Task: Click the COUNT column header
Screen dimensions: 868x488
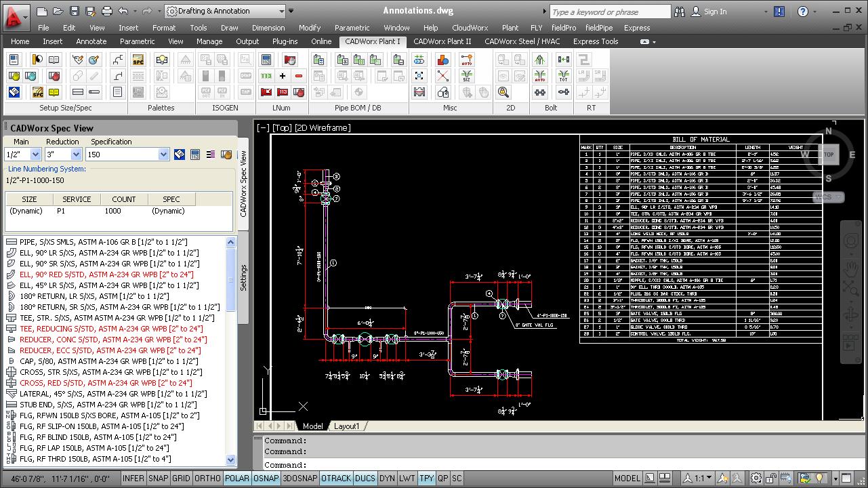Action: click(124, 199)
